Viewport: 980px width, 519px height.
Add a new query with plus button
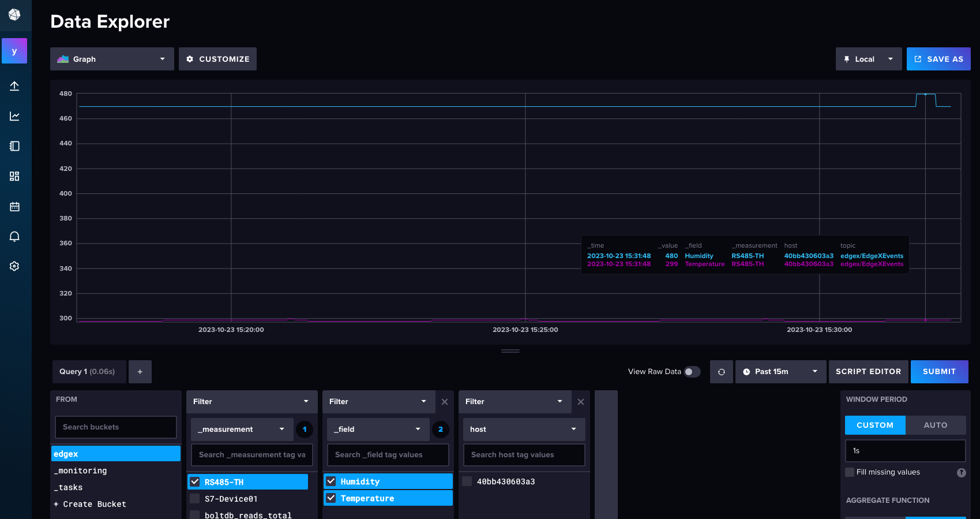(x=140, y=372)
